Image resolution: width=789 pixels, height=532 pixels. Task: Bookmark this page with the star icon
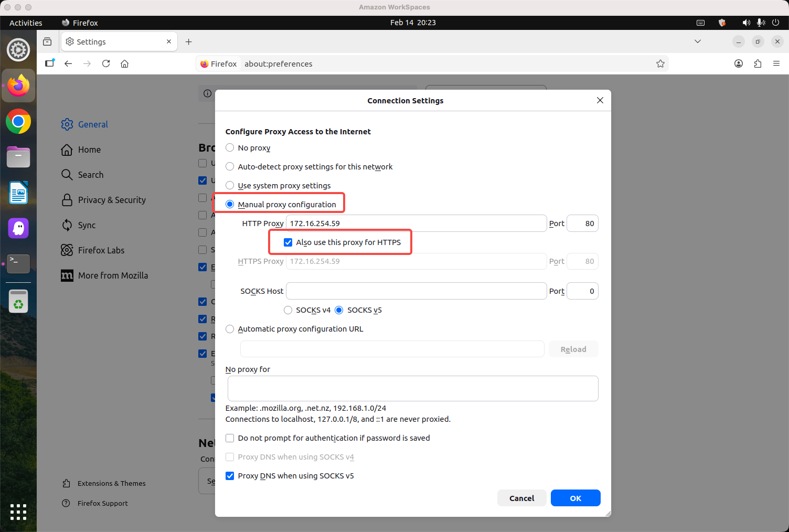tap(660, 63)
